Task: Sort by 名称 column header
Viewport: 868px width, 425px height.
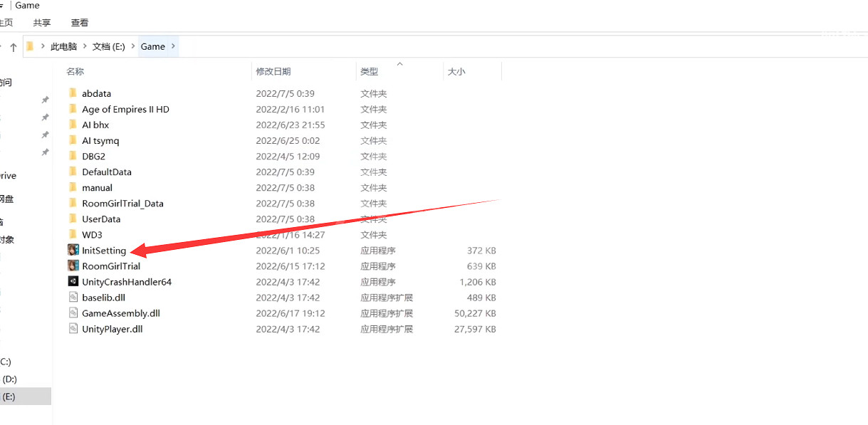Action: pyautogui.click(x=75, y=72)
